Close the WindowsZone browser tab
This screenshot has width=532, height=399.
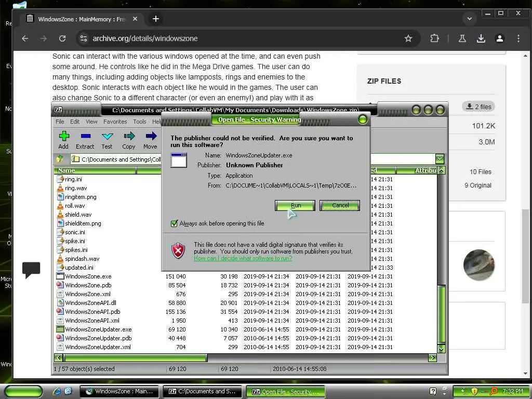tap(135, 19)
